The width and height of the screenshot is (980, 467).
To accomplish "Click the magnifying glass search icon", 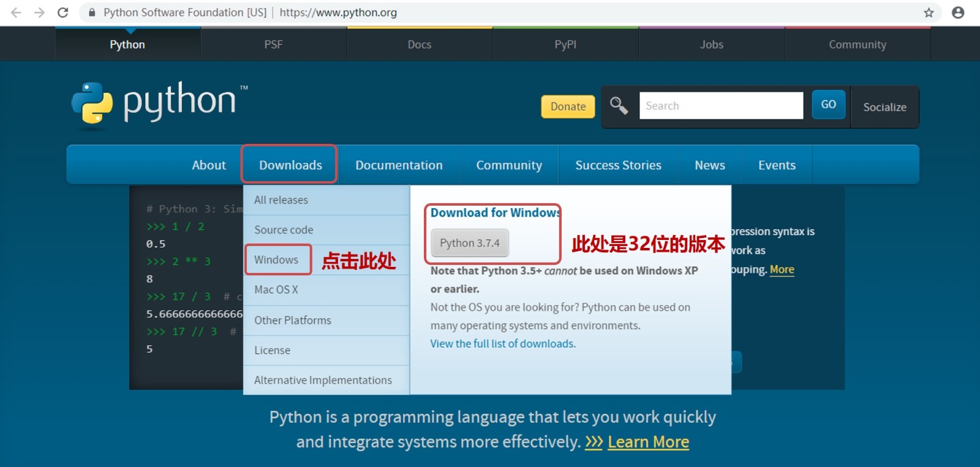I will [619, 106].
